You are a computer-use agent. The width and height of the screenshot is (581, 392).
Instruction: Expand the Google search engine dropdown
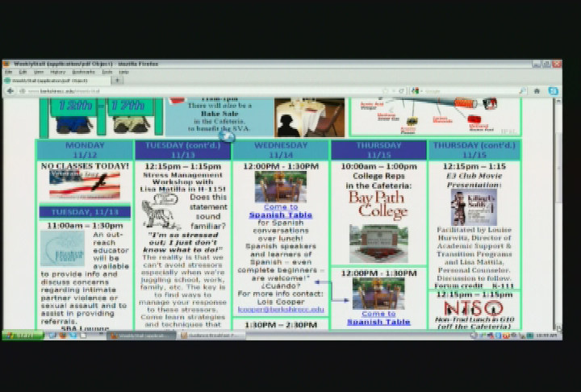416,91
